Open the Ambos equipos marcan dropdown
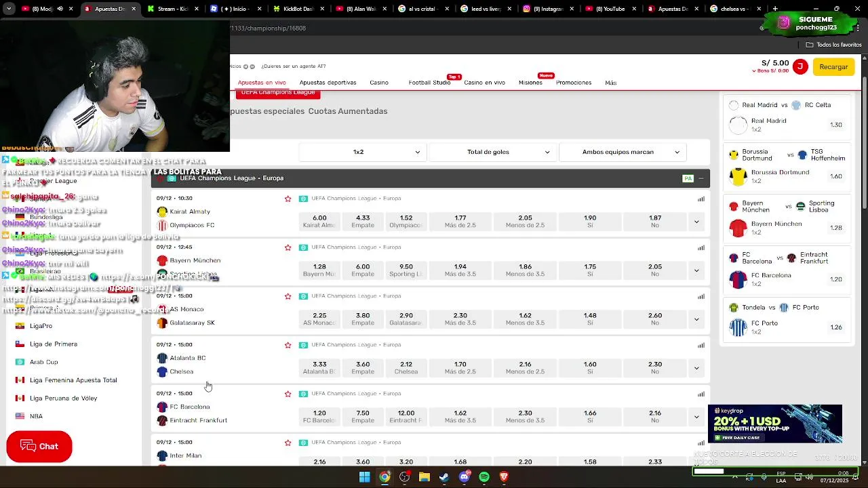 tap(623, 152)
